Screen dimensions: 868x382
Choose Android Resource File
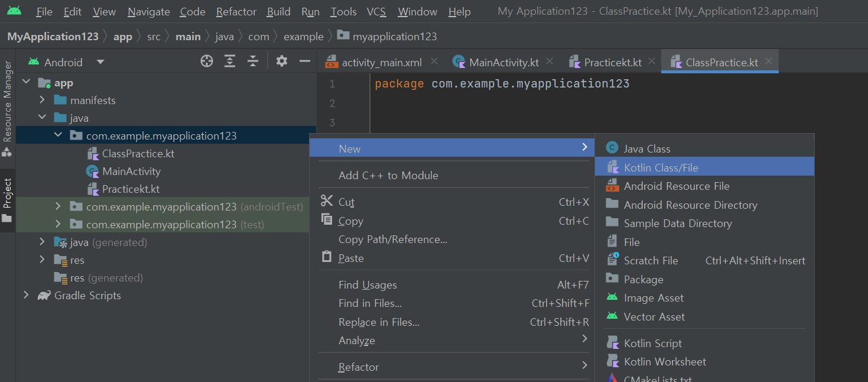(x=704, y=186)
